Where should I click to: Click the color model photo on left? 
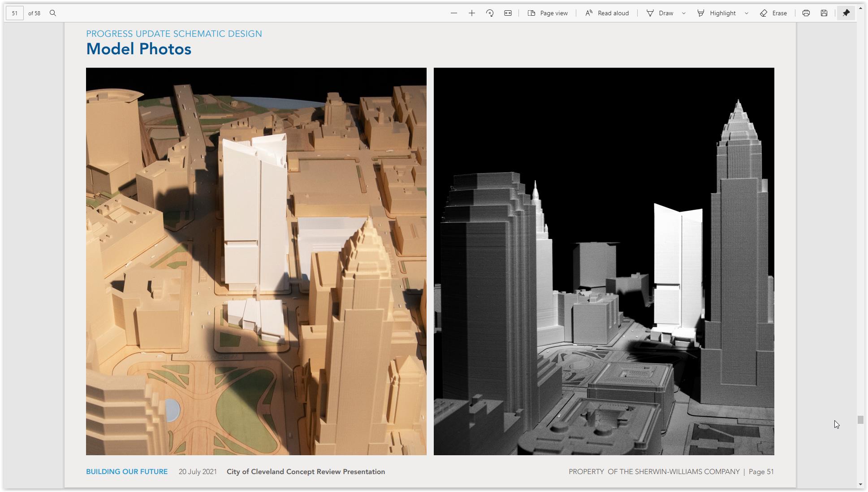click(x=256, y=261)
